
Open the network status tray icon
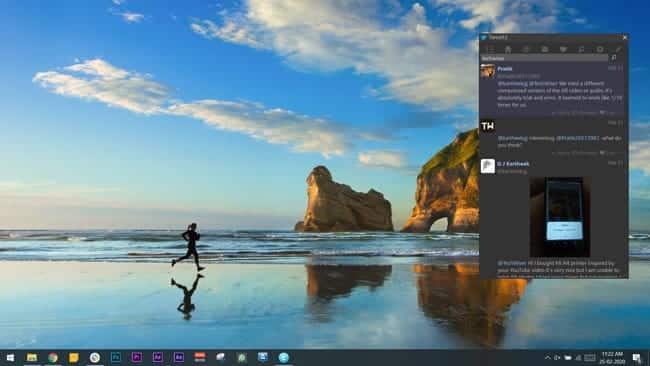(x=578, y=357)
